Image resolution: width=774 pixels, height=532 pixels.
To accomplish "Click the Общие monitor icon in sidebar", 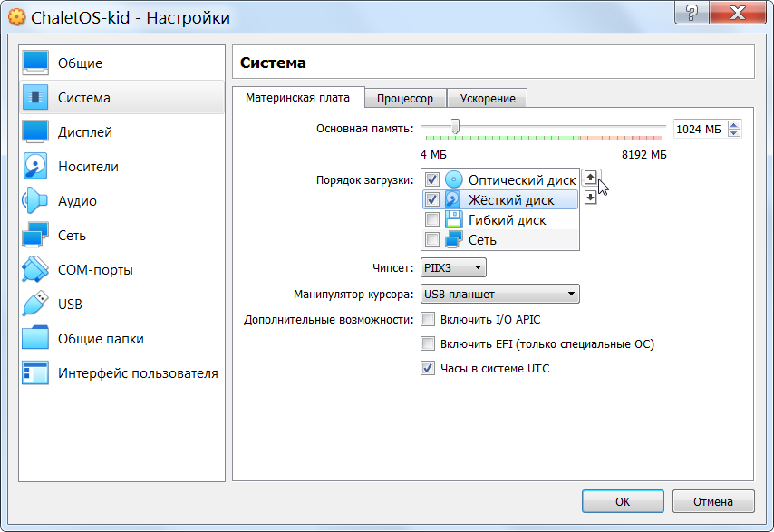I will pyautogui.click(x=35, y=63).
